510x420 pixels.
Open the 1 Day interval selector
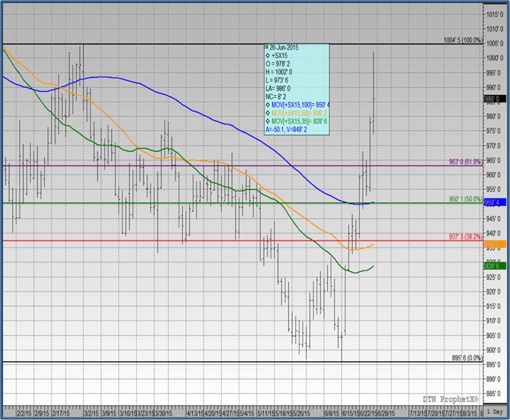click(495, 412)
